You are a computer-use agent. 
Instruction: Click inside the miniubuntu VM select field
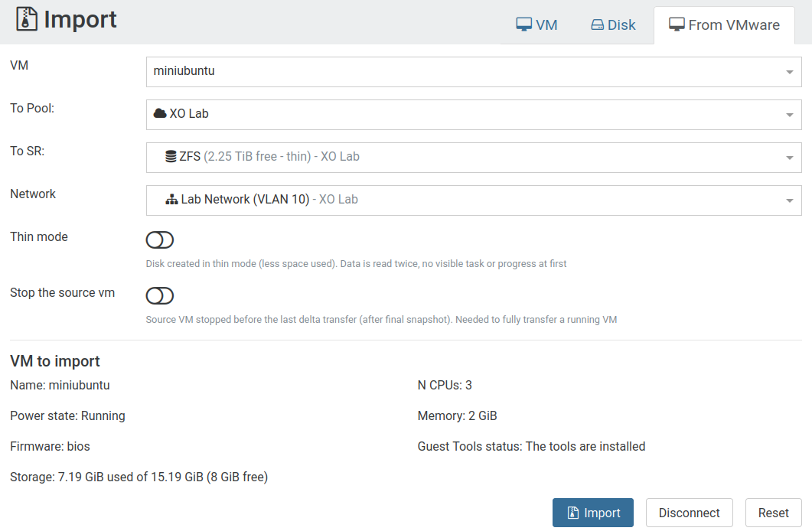coord(474,72)
